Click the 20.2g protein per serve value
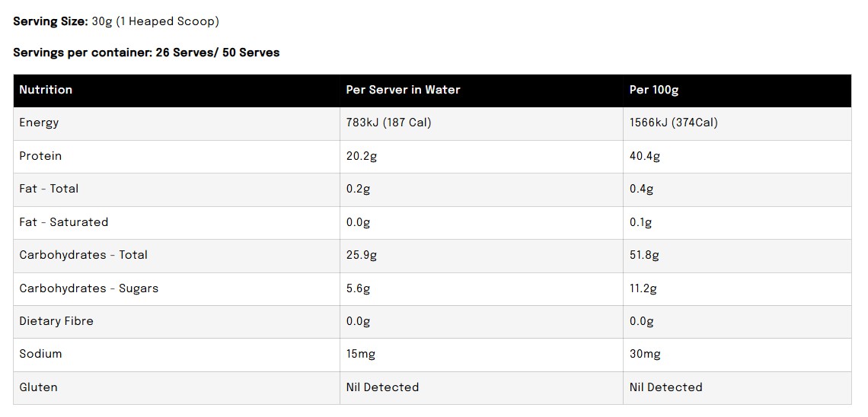Screen dimensions: 868x417 coord(362,157)
